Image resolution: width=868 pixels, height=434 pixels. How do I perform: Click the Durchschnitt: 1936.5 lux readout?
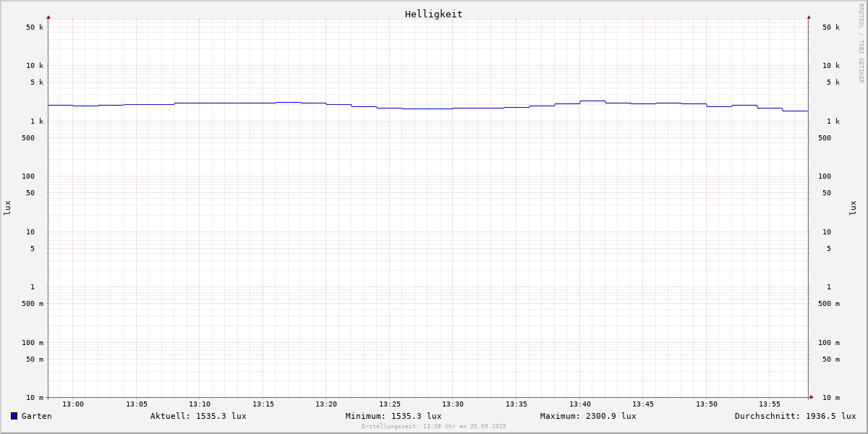[x=795, y=416]
